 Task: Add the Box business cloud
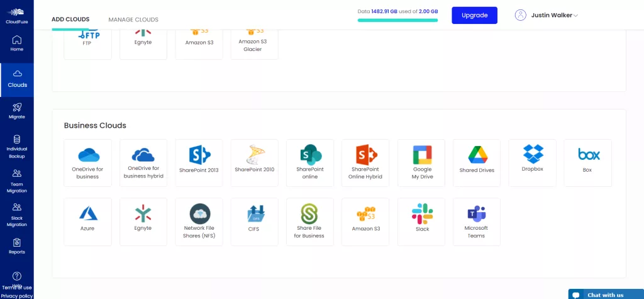coord(588,163)
